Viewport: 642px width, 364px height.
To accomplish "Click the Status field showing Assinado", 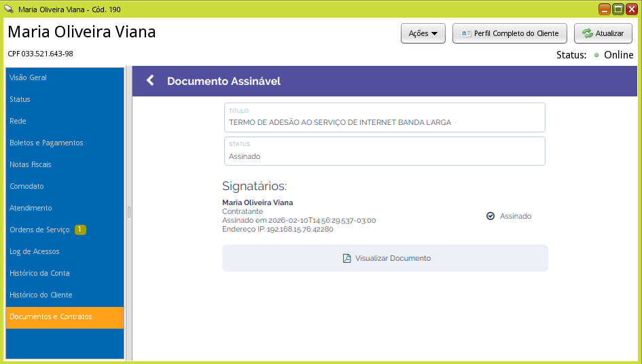I will click(x=385, y=151).
